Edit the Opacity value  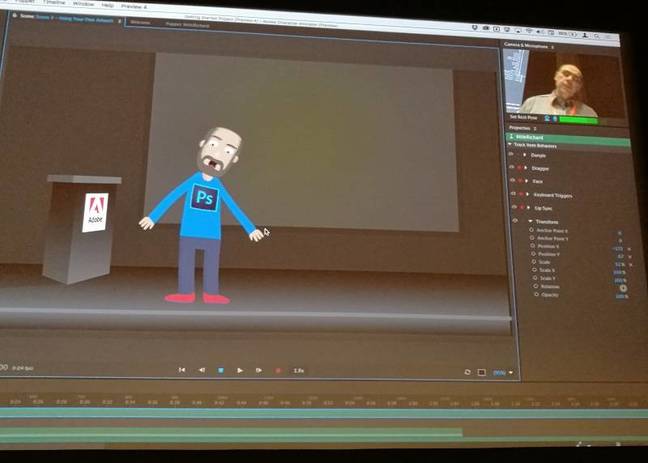tap(622, 296)
